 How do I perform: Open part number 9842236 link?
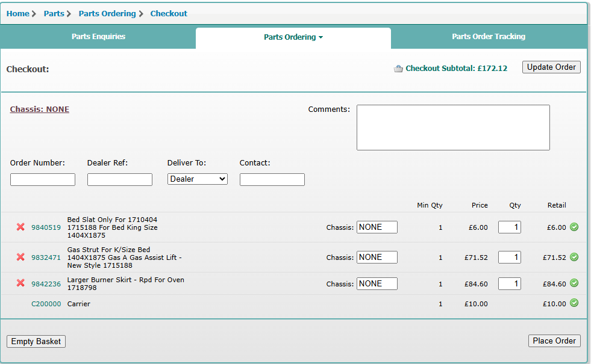[46, 284]
